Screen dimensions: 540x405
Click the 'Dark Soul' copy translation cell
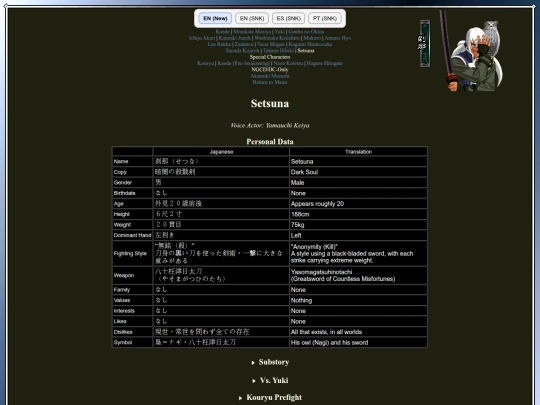pos(359,172)
